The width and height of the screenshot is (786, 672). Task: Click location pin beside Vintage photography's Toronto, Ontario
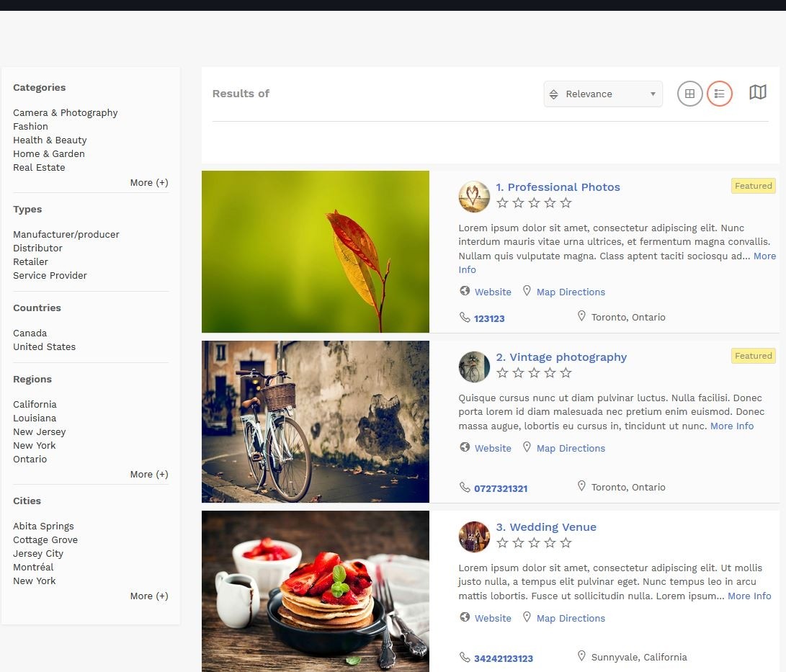point(581,485)
